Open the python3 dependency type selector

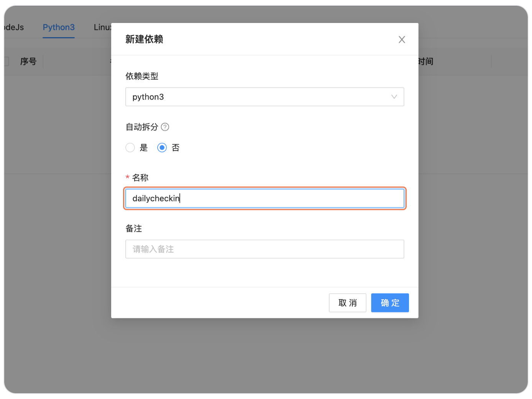coord(261,97)
